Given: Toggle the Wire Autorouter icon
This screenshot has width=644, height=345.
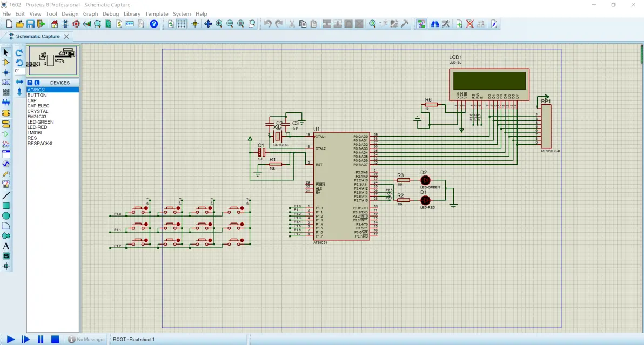Looking at the screenshot, I should 421,24.
